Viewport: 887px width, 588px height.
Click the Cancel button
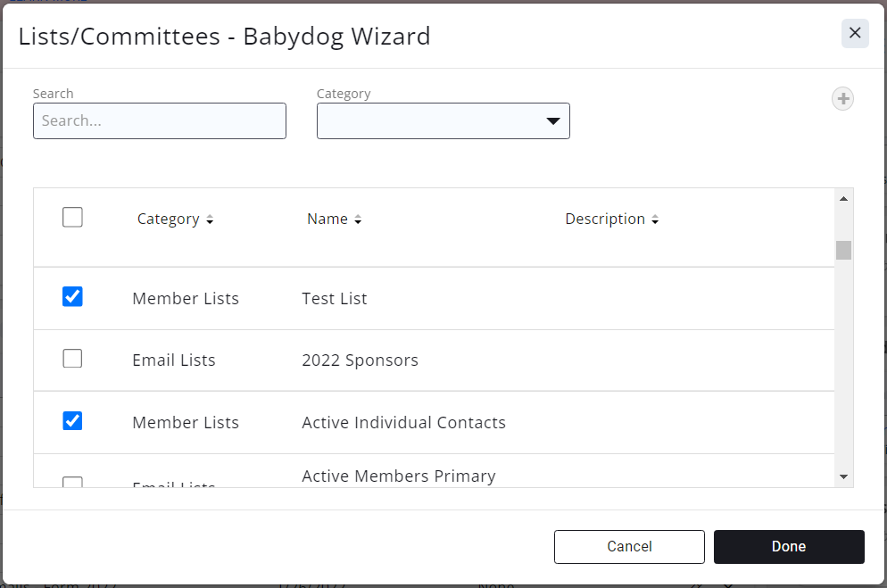(629, 547)
